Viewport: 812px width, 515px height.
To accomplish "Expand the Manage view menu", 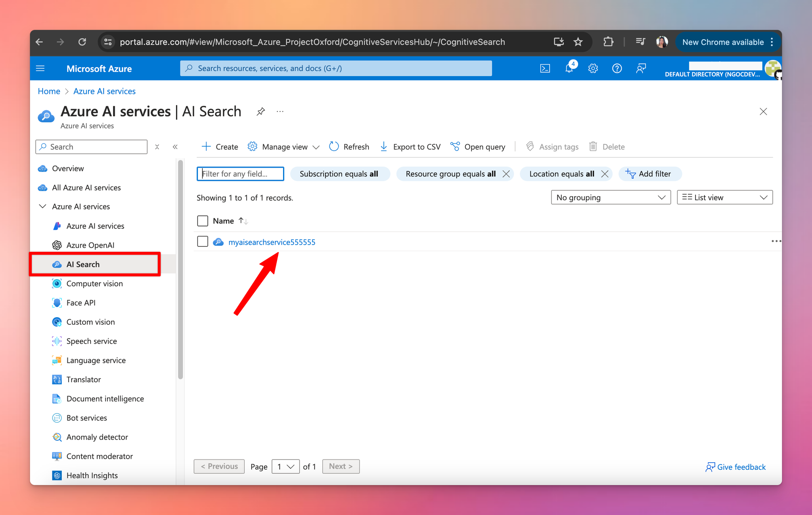I will 283,147.
